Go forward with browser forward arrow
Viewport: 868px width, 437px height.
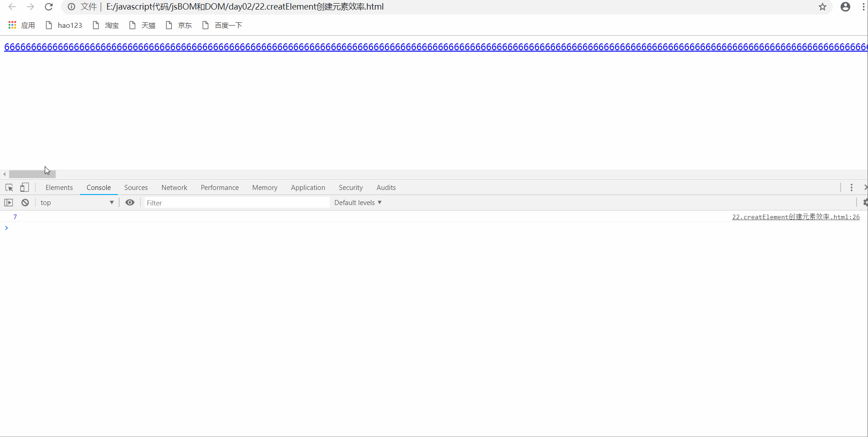pos(30,7)
